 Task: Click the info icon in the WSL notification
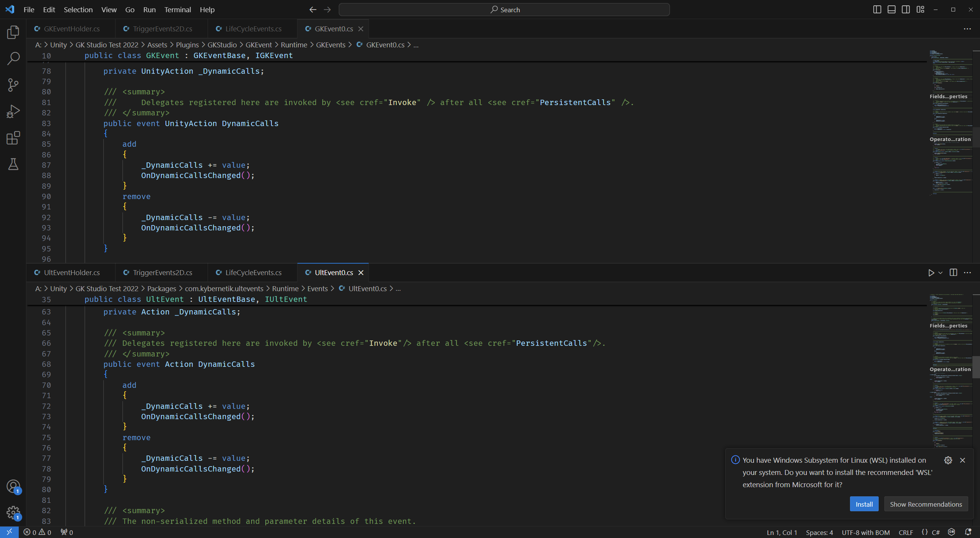tap(735, 460)
